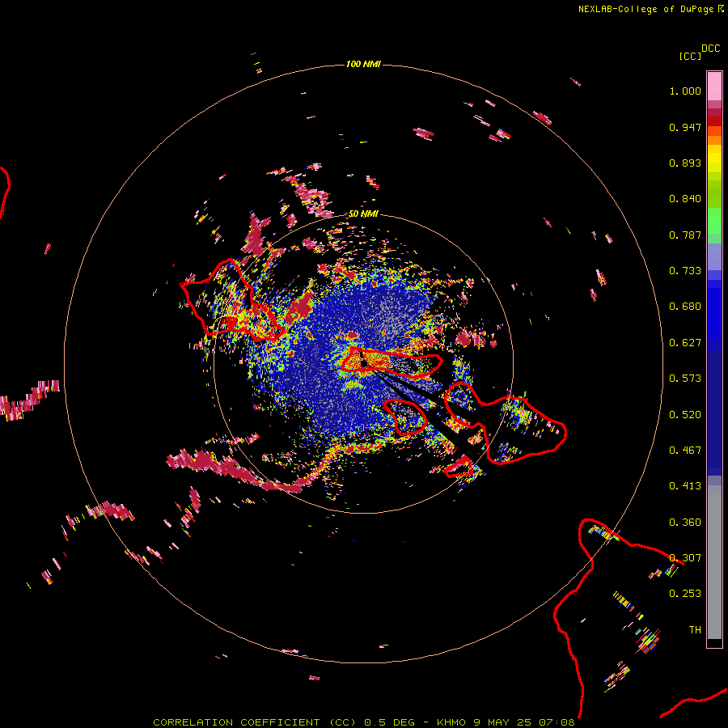The image size is (728, 728).
Task: Click the DCC product label
Action: [710, 49]
